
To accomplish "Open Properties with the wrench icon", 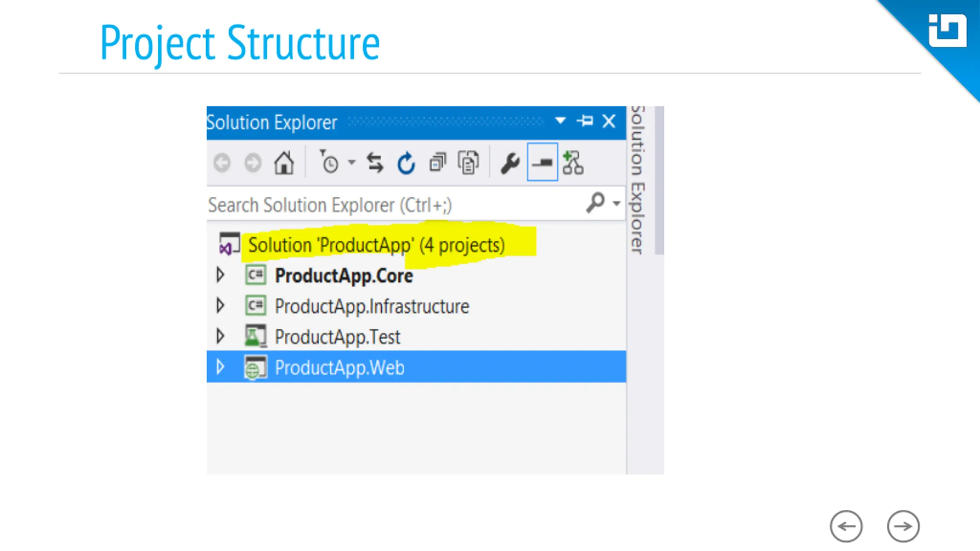I will tap(510, 163).
